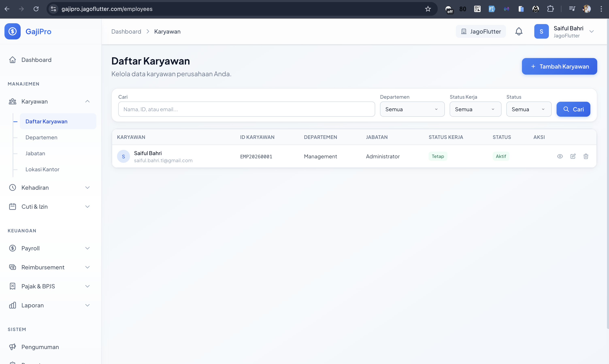Image resolution: width=609 pixels, height=364 pixels.
Task: Expand the Cuti & Izin menu
Action: (87, 206)
